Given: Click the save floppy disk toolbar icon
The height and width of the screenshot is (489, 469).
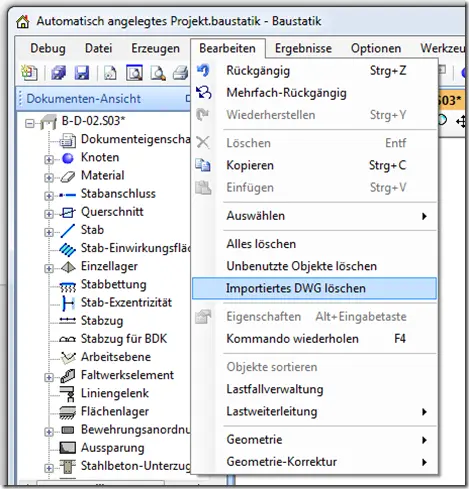Looking at the screenshot, I should 82,73.
